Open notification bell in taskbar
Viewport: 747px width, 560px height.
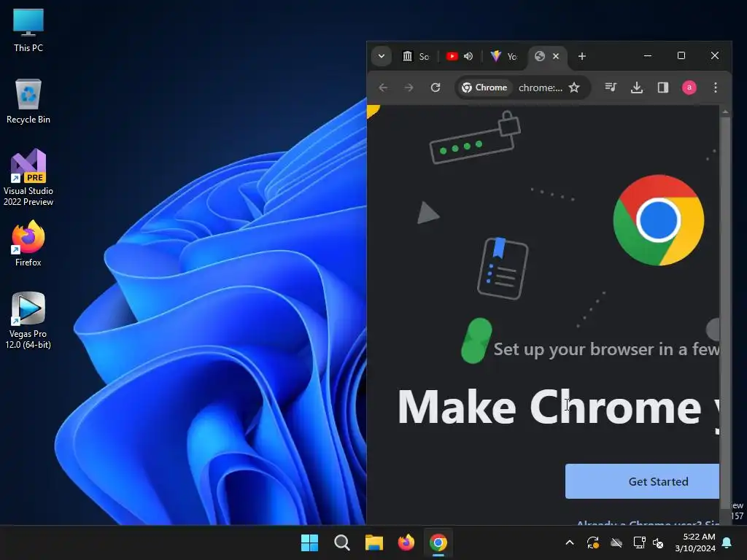pyautogui.click(x=727, y=542)
